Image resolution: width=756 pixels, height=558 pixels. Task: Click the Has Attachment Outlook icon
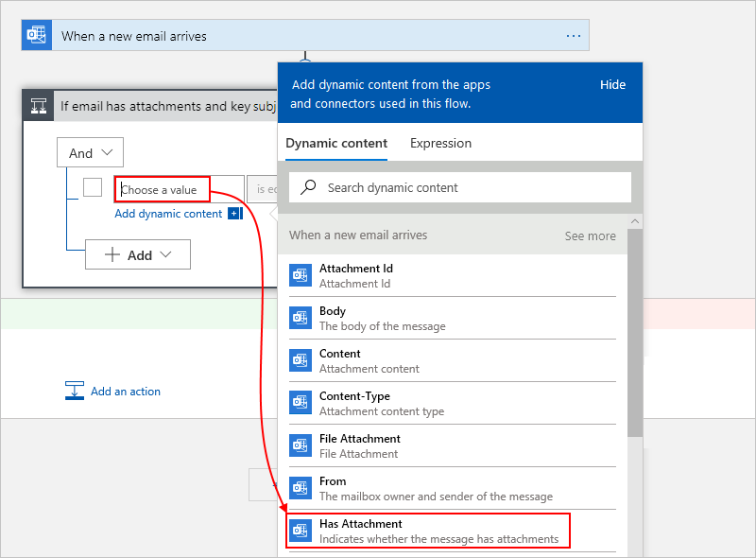[x=301, y=531]
